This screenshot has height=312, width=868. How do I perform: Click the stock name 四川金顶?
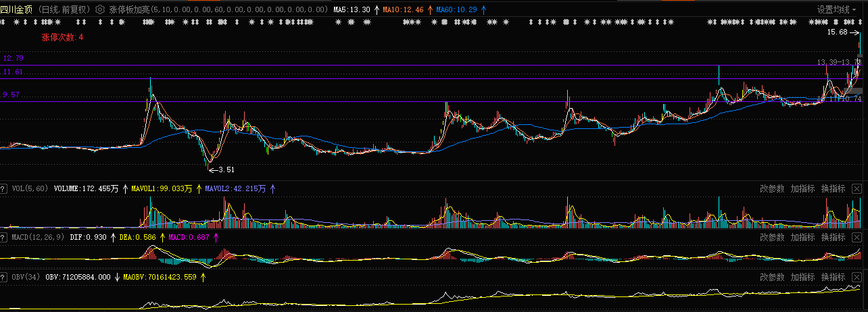16,9
